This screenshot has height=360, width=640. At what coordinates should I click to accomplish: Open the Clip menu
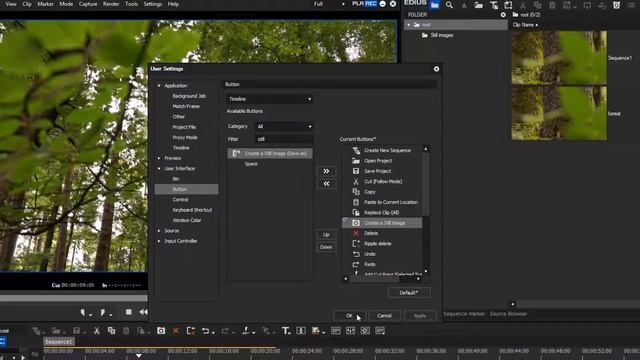point(27,4)
